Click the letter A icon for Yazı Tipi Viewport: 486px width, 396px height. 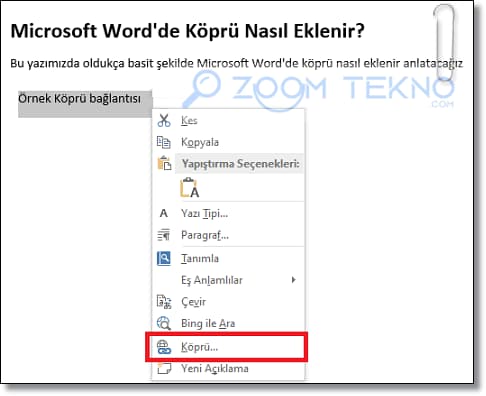(164, 213)
